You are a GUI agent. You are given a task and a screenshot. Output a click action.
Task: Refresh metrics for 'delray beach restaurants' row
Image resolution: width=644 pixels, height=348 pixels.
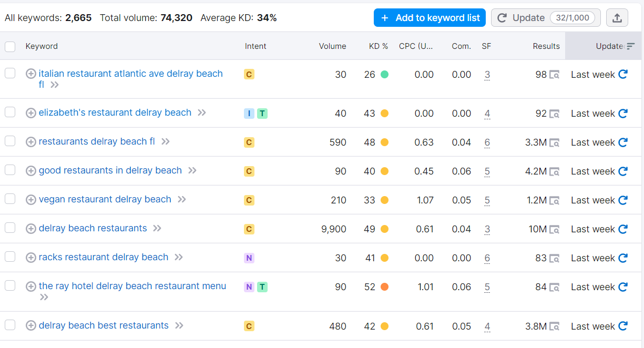623,229
